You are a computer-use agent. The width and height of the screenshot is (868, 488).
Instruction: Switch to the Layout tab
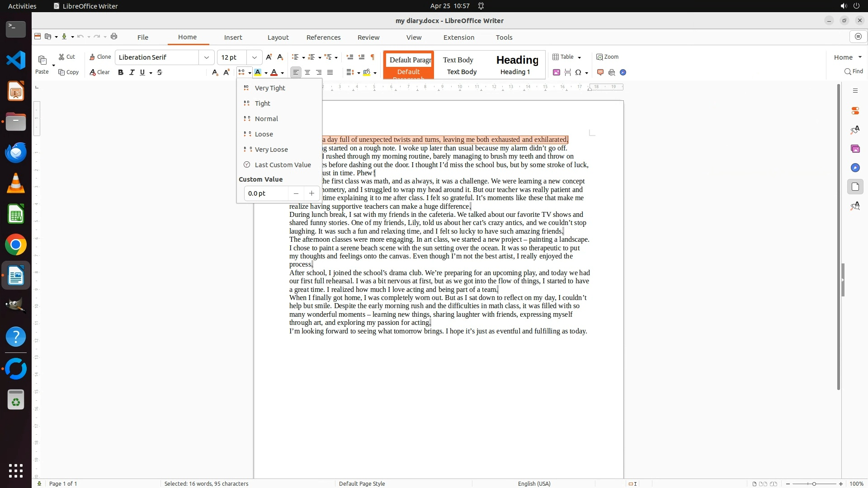click(278, 38)
